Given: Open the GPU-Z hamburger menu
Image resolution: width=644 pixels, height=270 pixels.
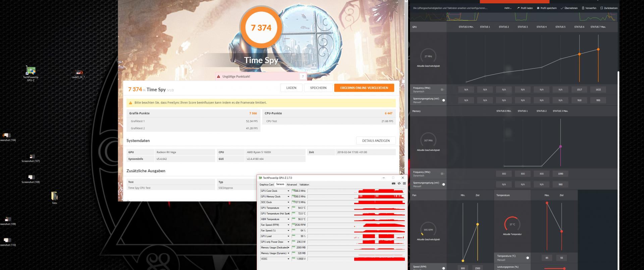Looking at the screenshot, I should click(x=404, y=183).
